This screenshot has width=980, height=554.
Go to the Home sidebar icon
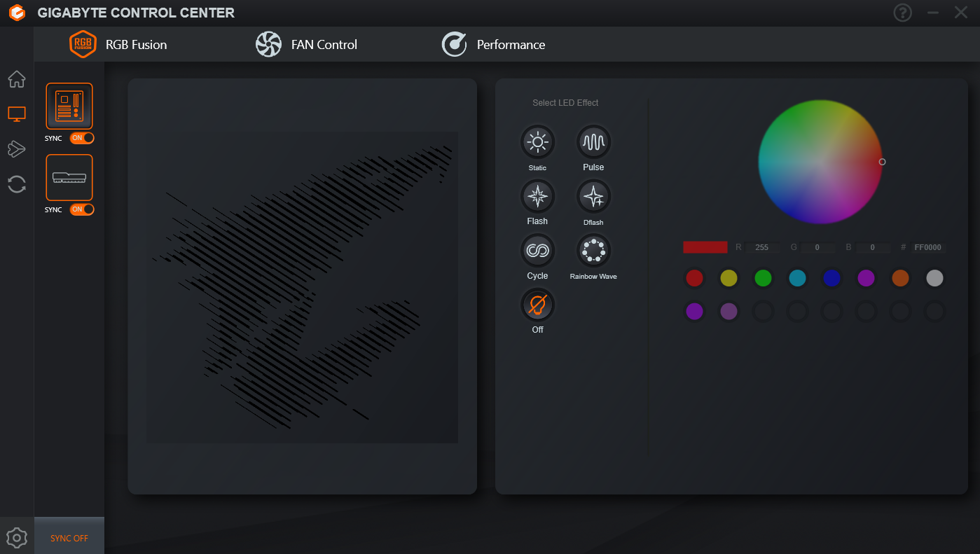point(17,79)
